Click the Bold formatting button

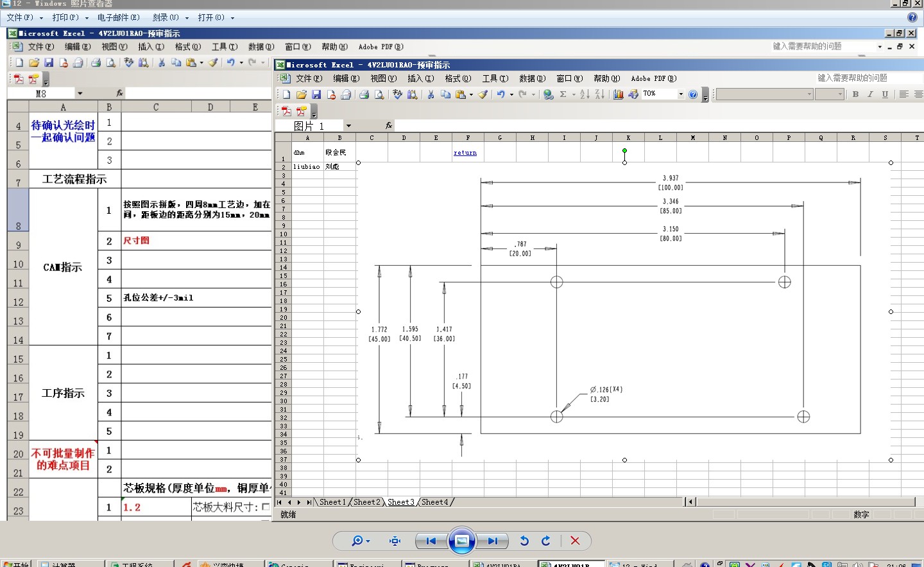855,94
